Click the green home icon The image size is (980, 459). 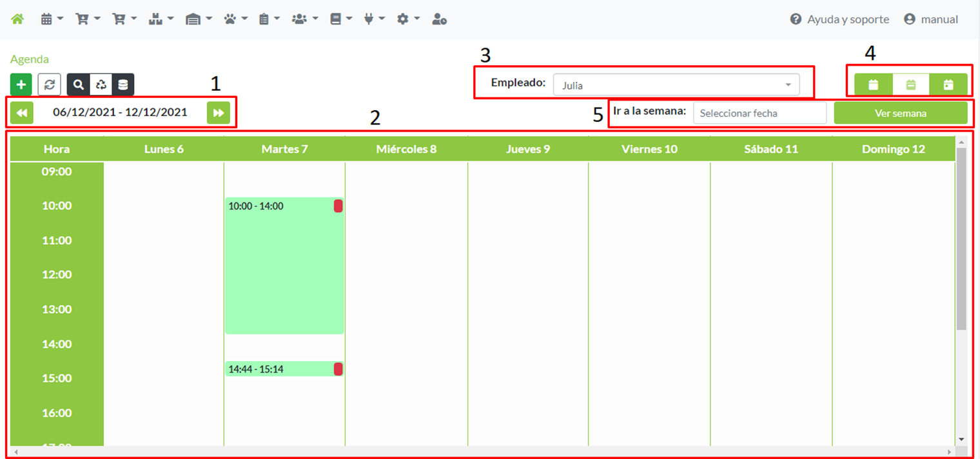click(x=17, y=19)
